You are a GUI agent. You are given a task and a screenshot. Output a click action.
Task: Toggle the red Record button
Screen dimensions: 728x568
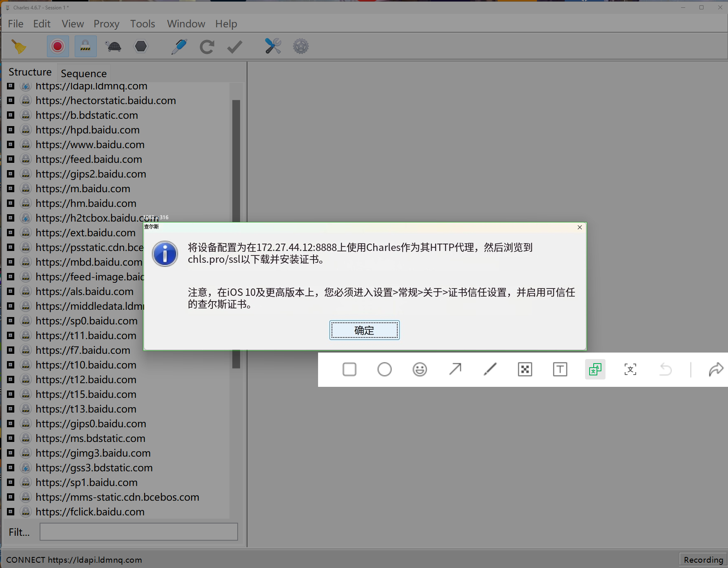(58, 47)
